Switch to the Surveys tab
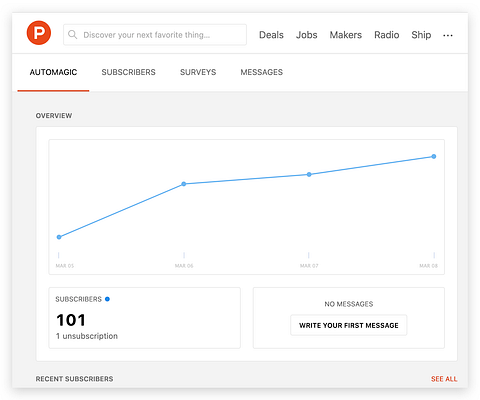 pos(198,72)
